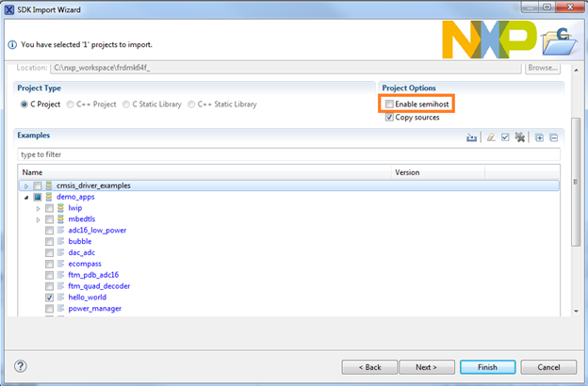588x386 pixels.
Task: Click the Name column header
Action: point(204,172)
